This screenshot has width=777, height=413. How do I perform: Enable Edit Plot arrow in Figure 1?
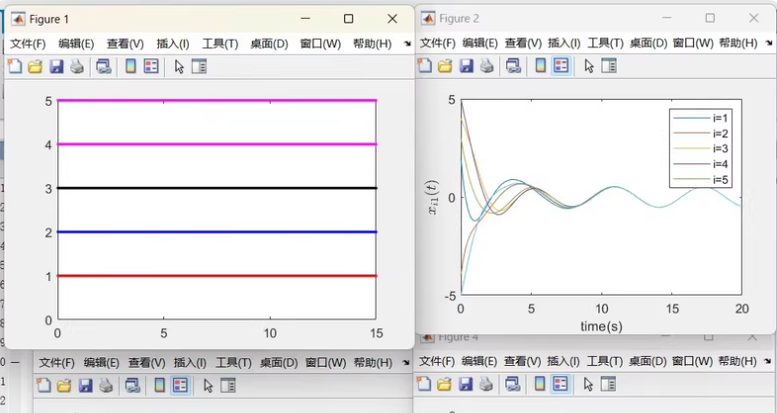179,66
